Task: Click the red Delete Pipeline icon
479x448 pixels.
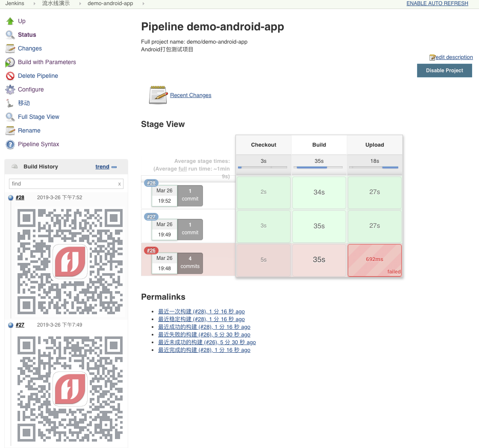Action: coord(10,76)
